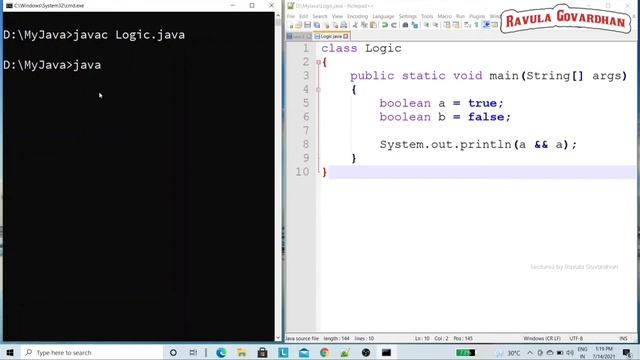The height and width of the screenshot is (360, 640).
Task: Click the Open file toolbar icon
Action: tap(299, 25)
